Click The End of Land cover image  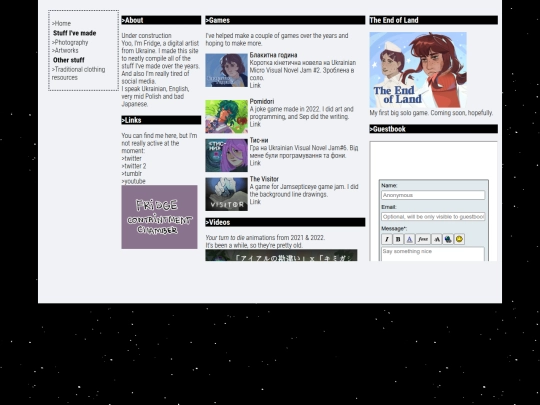tap(418, 70)
